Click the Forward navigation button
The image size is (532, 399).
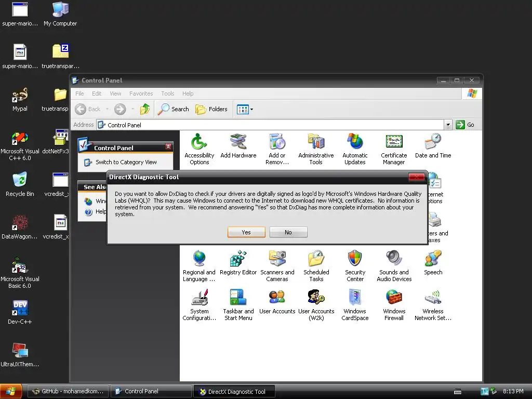pyautogui.click(x=120, y=109)
